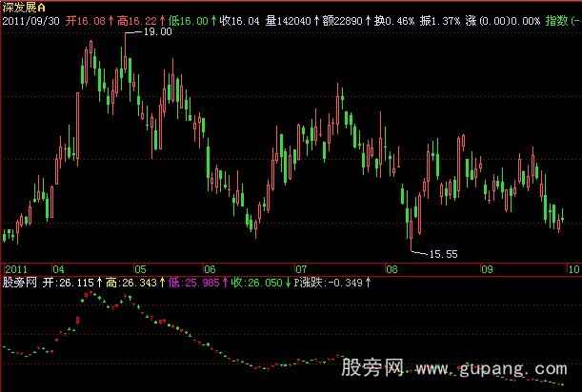Click the 19.00 peak price label
The image size is (582, 392).
(x=158, y=32)
